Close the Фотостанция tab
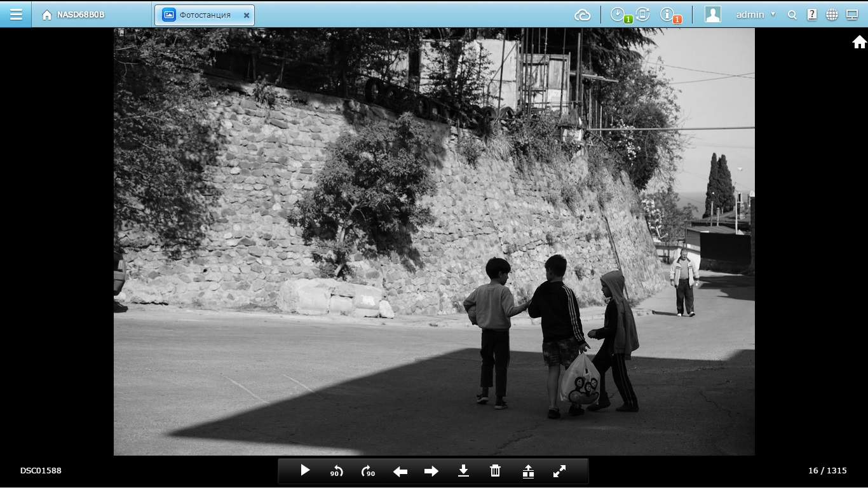The width and height of the screenshot is (868, 488). [247, 15]
